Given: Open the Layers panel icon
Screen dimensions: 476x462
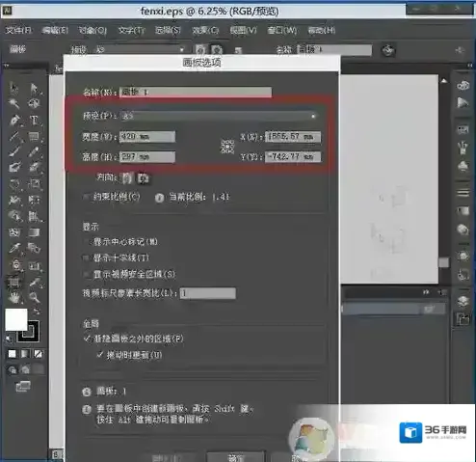Looking at the screenshot, I should coord(463,301).
